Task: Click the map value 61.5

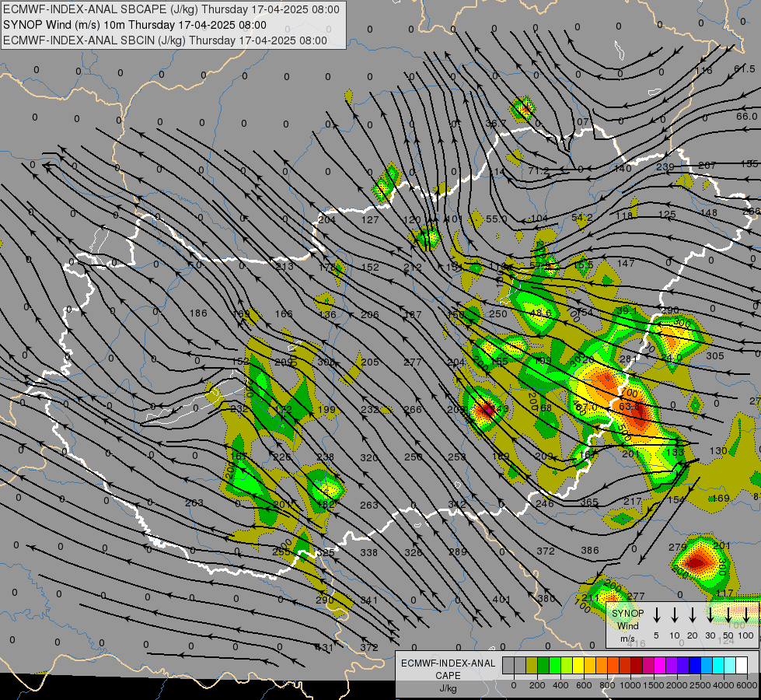Action: (745, 69)
